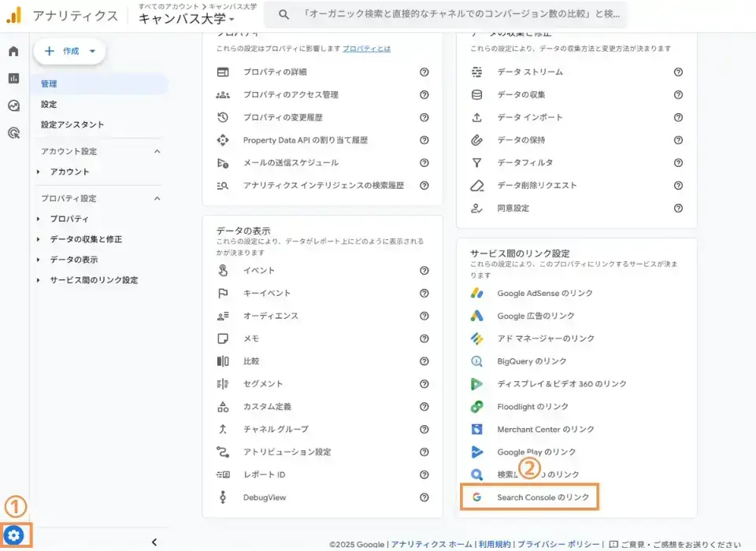Switch to the 設定 menu item
This screenshot has height=551, width=756.
(49, 104)
